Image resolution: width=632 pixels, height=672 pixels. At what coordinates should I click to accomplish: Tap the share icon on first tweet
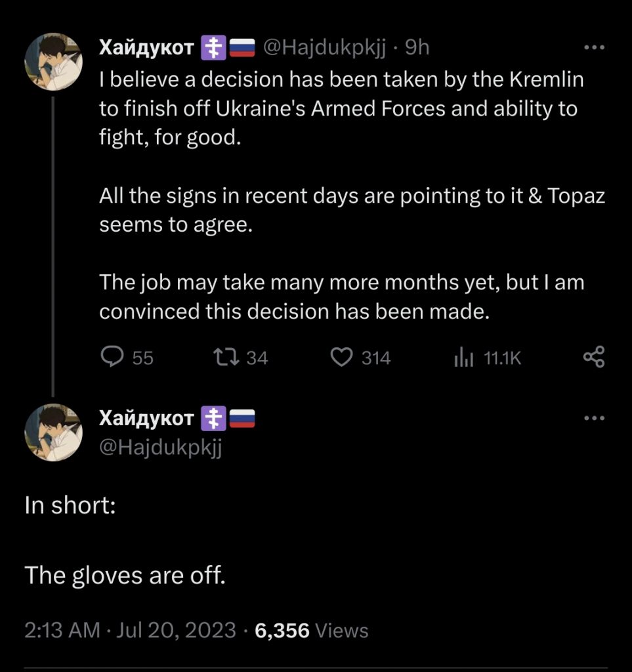click(x=593, y=357)
